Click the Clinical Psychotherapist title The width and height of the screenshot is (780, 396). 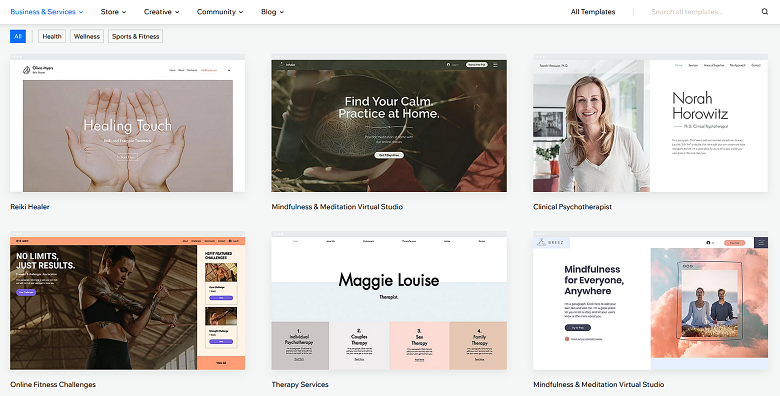[573, 206]
